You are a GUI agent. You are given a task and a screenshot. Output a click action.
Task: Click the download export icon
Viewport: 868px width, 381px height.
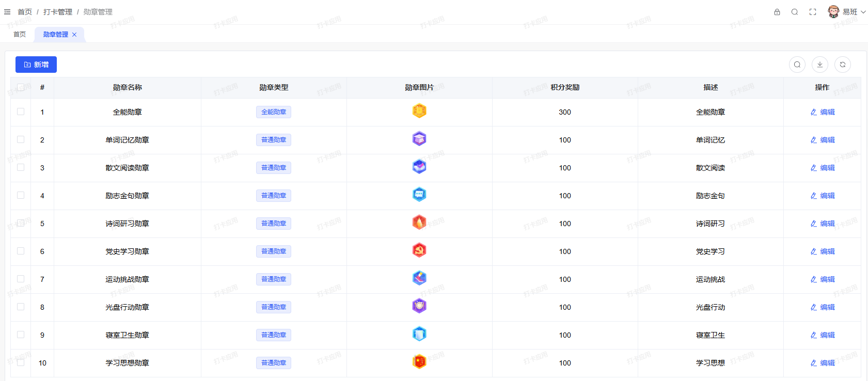(x=820, y=65)
